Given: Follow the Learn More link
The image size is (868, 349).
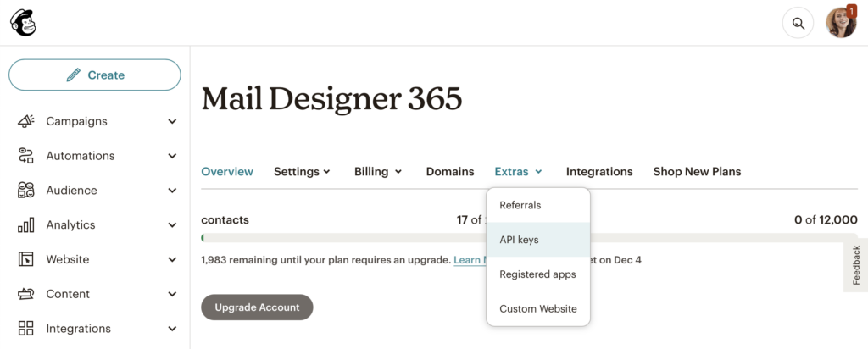Looking at the screenshot, I should (470, 259).
